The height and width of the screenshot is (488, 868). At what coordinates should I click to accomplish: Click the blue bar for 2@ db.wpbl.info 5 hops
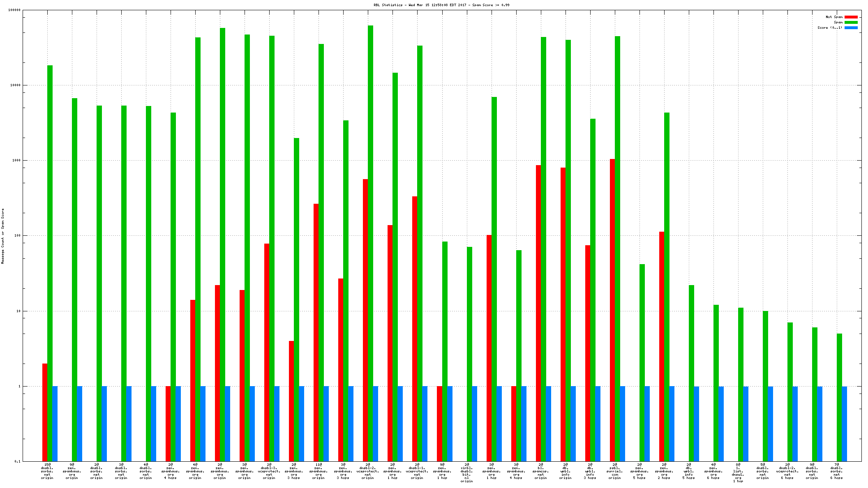696,424
